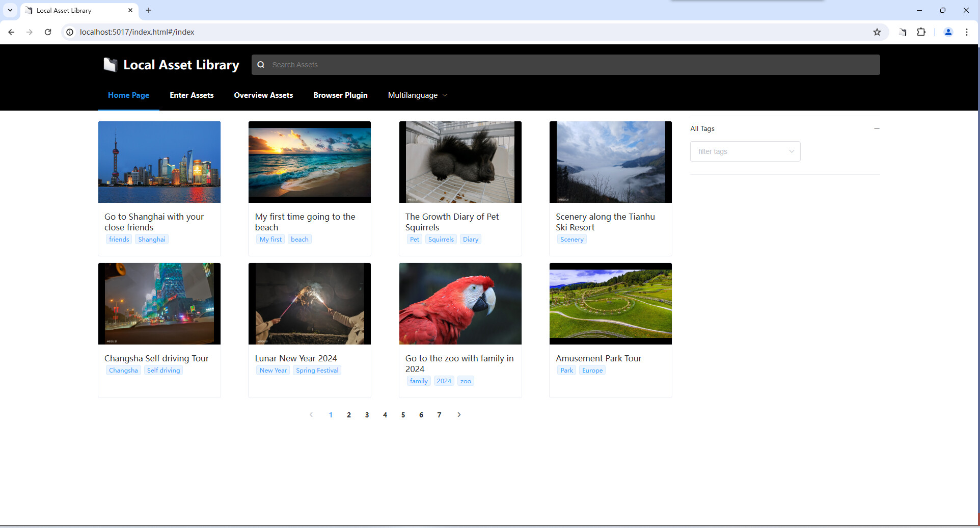This screenshot has width=980, height=528.
Task: Go to page 4 in pagination
Action: [x=385, y=414]
